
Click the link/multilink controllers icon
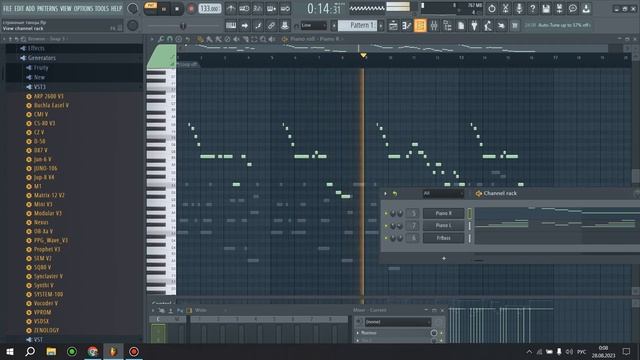coord(271,26)
